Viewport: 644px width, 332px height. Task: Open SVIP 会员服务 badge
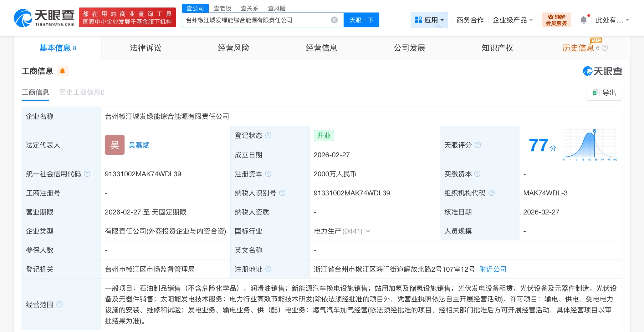tap(556, 20)
